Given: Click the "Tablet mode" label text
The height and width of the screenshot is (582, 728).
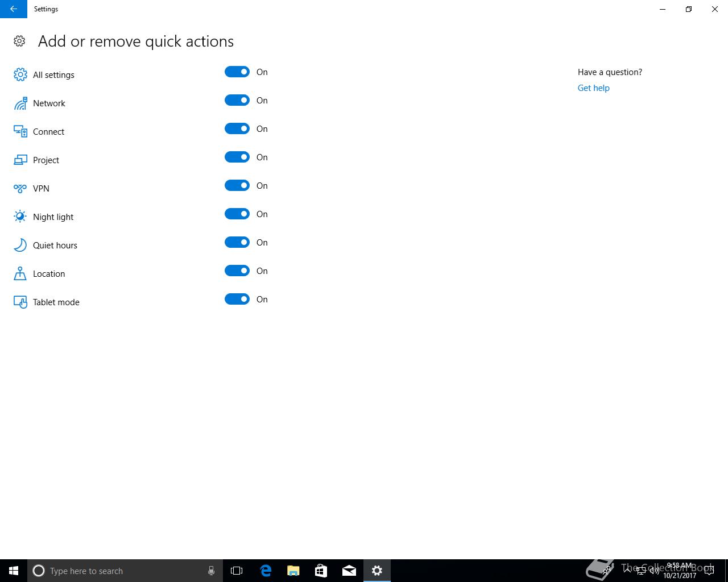Looking at the screenshot, I should 56,302.
